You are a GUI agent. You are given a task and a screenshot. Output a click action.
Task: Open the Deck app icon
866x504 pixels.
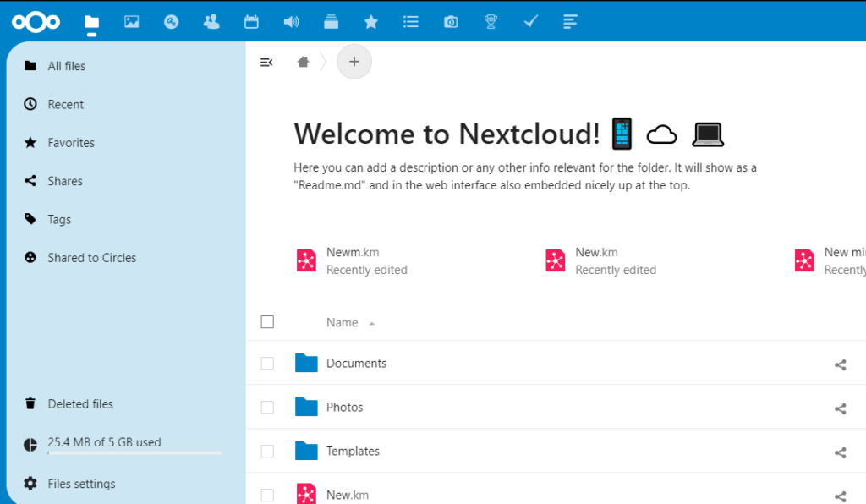click(331, 21)
